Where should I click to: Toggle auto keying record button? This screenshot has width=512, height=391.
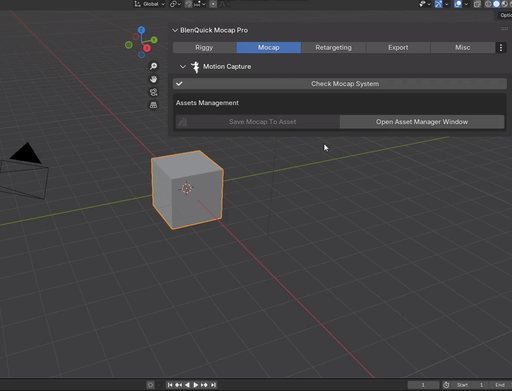tap(150, 385)
